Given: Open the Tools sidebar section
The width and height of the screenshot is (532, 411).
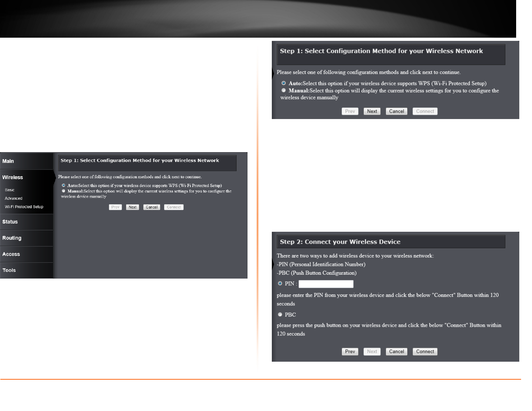Looking at the screenshot, I should tap(26, 270).
